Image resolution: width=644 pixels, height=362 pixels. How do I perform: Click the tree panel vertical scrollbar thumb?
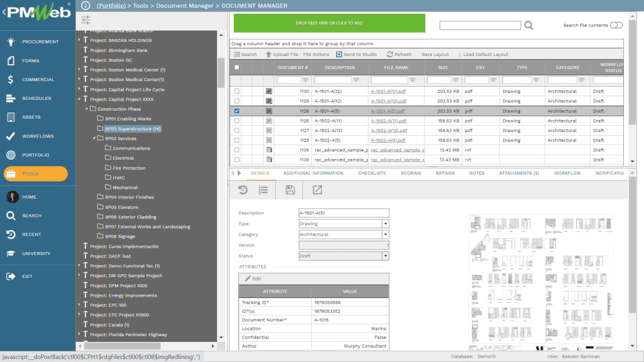(x=221, y=73)
